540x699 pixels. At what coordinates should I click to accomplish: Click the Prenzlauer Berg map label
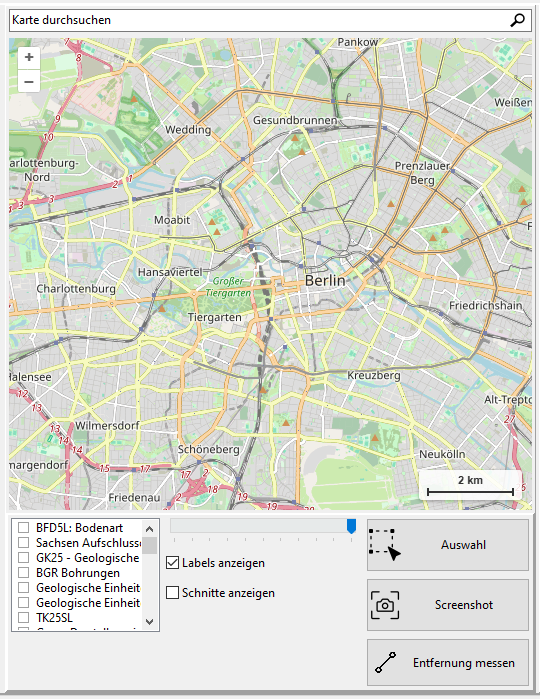pyautogui.click(x=422, y=173)
